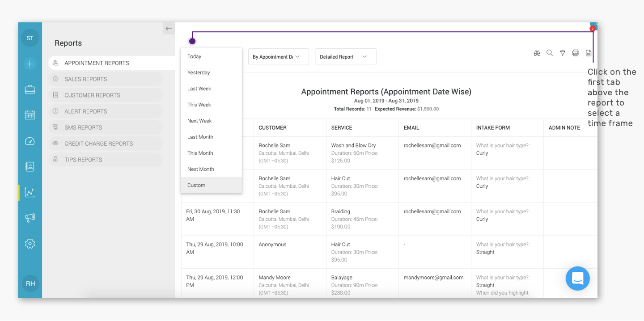
Task: Click the RH user avatar
Action: (30, 283)
